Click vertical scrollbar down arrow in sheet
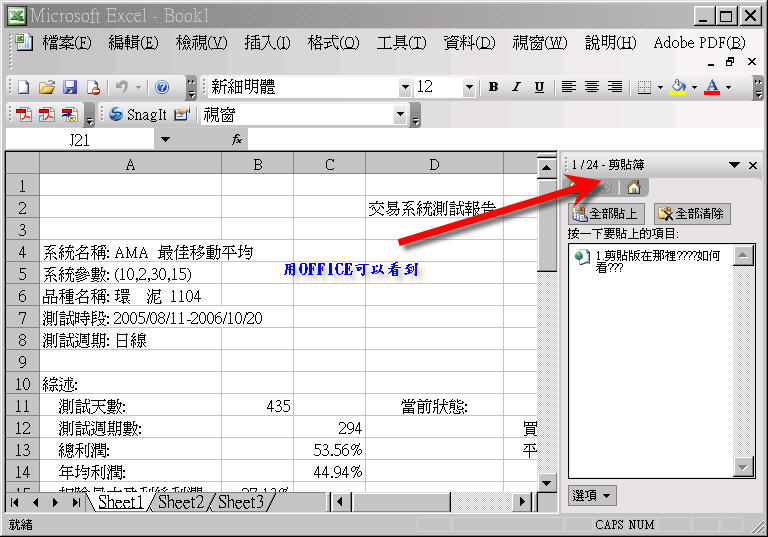This screenshot has height=537, width=768. (x=546, y=483)
